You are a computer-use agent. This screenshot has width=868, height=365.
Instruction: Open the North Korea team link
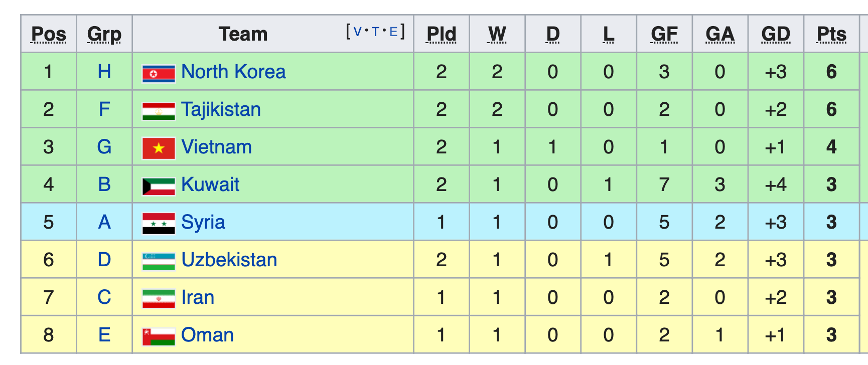(x=233, y=72)
